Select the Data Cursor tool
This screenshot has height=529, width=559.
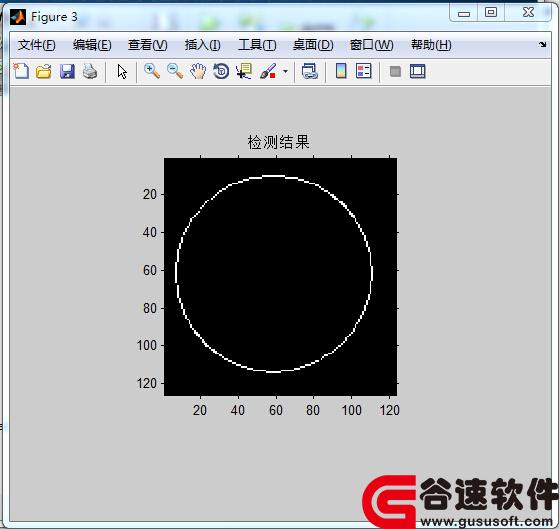coord(244,71)
